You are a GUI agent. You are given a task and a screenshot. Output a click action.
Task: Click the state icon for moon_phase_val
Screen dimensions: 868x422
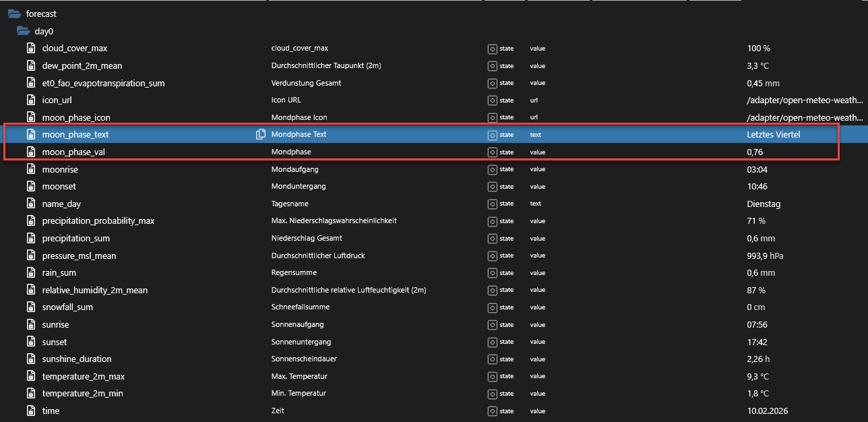tap(492, 152)
